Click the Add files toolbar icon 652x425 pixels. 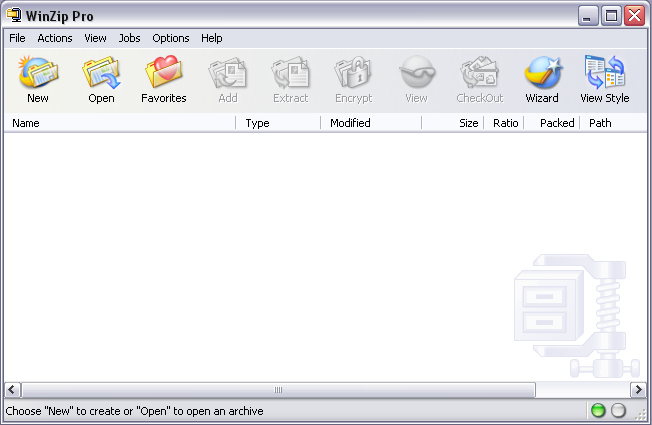[x=227, y=79]
